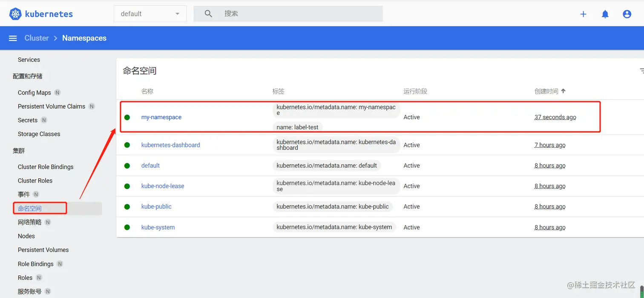The height and width of the screenshot is (298, 644).
Task: Click the N badge beside 网络策略
Action: coord(48,222)
